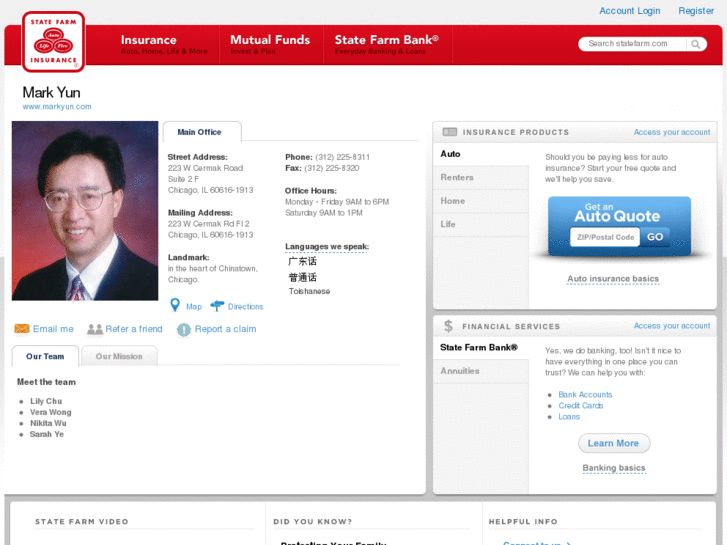Click the Report a claim link
Screen dimensions: 727x545
(x=225, y=329)
